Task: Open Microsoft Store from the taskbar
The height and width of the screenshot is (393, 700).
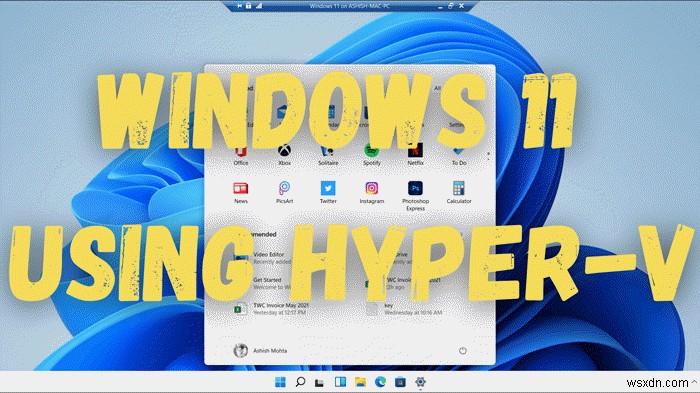Action: (400, 382)
